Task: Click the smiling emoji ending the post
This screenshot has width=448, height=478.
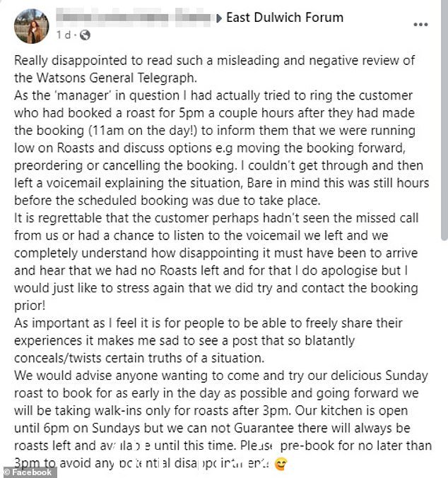Action: pyautogui.click(x=281, y=464)
